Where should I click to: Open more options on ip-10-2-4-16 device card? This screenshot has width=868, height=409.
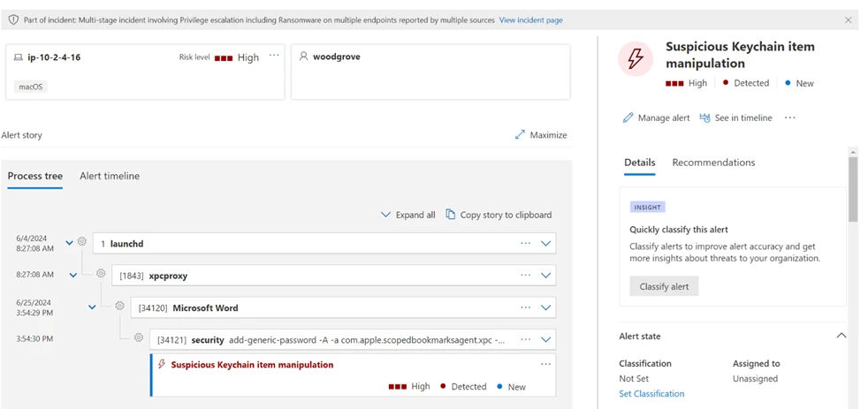[x=274, y=56]
